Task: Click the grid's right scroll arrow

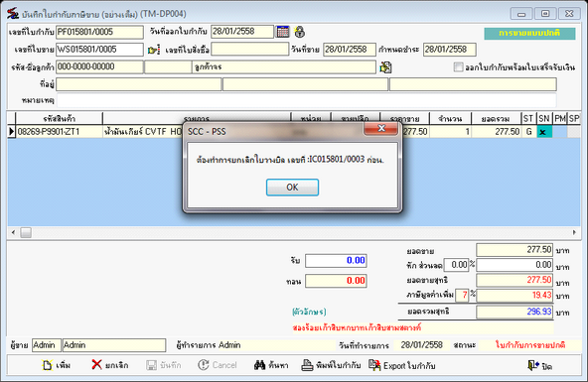Action: (574, 232)
